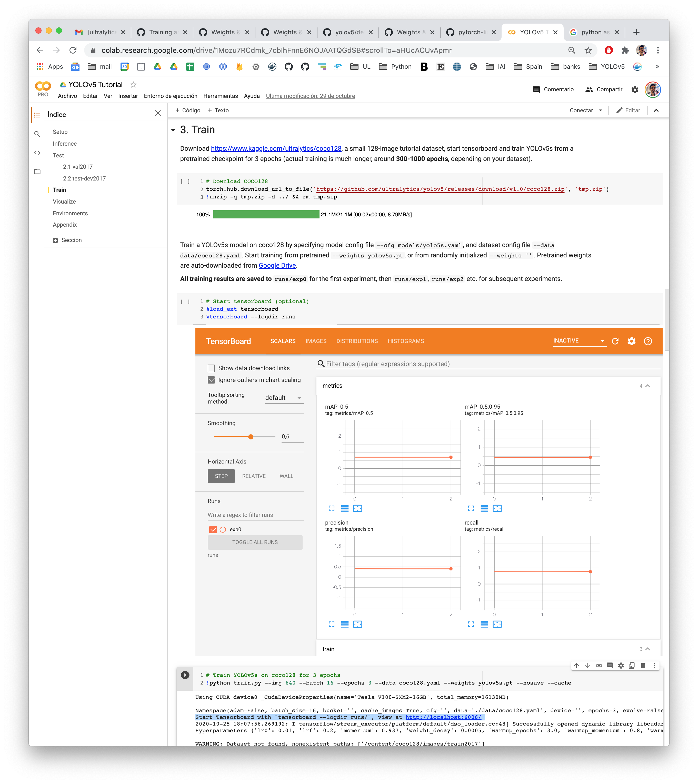Select WALL horizontal axis

point(286,476)
